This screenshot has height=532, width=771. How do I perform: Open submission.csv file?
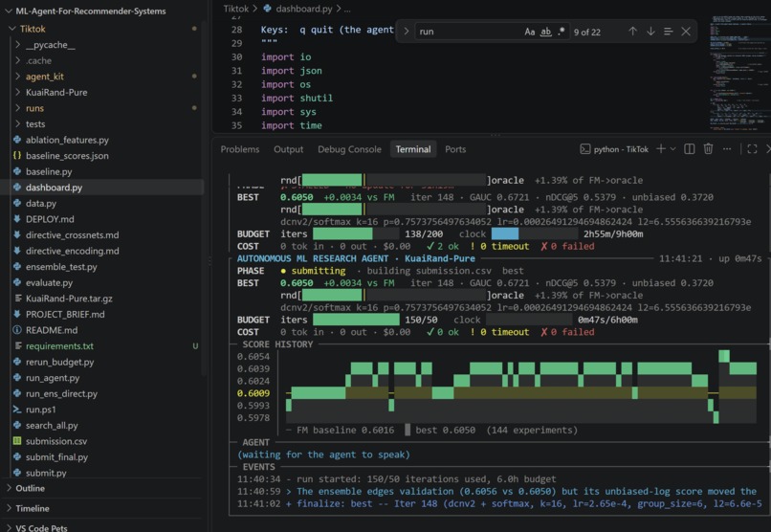click(56, 441)
